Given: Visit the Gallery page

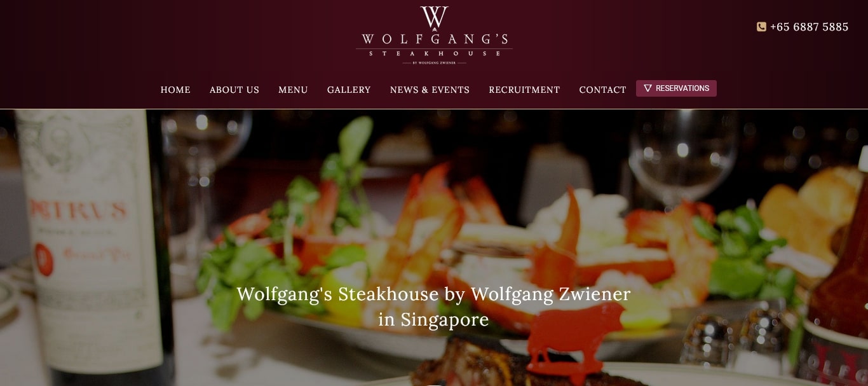Looking at the screenshot, I should coord(349,90).
